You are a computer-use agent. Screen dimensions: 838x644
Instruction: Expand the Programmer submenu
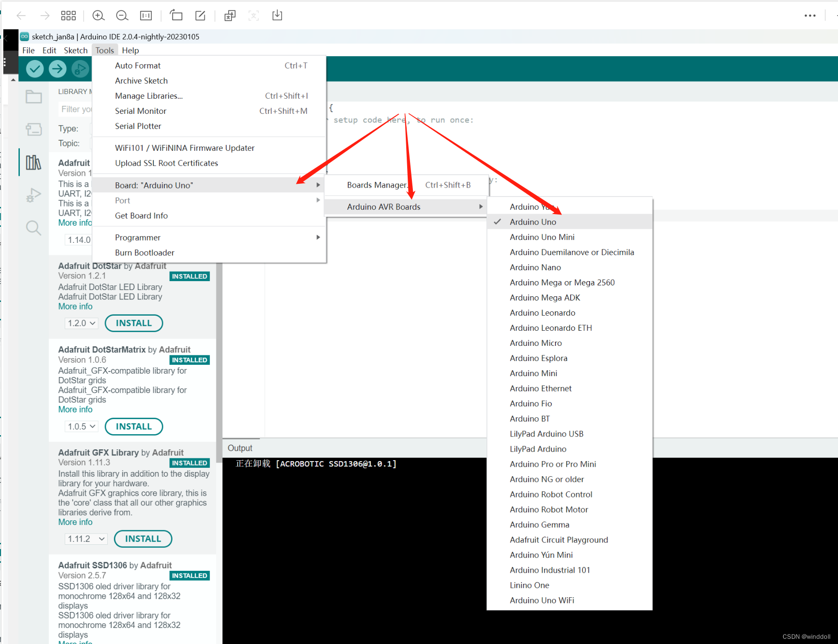point(209,237)
